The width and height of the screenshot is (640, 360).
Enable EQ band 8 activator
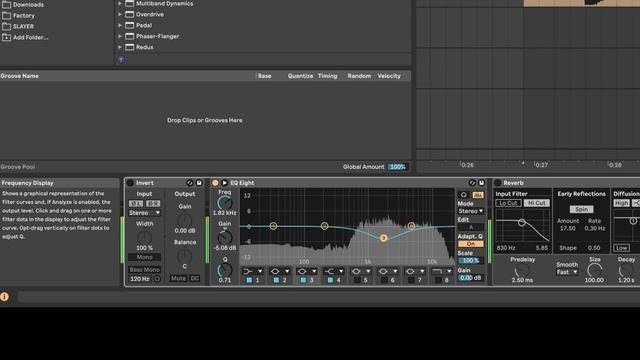tap(438, 280)
